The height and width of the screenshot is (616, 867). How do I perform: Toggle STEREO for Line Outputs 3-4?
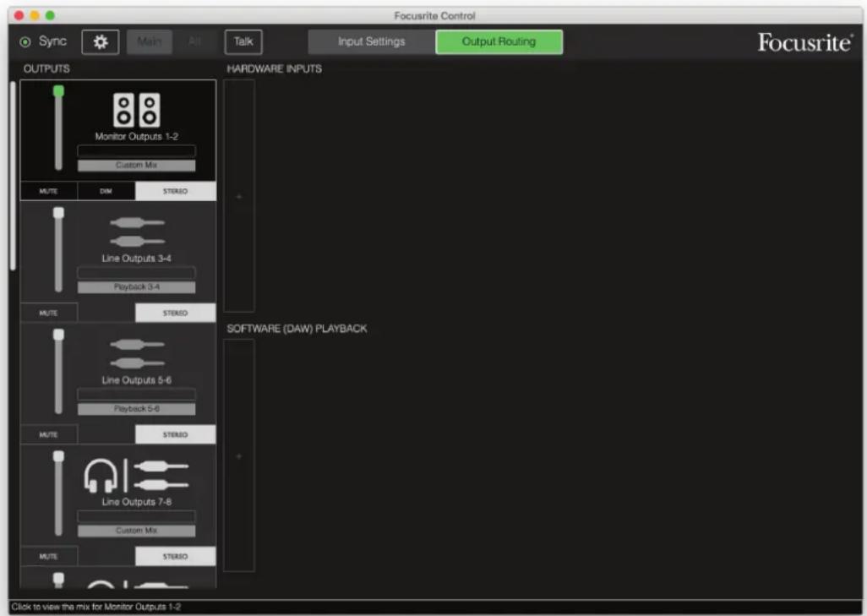click(175, 313)
